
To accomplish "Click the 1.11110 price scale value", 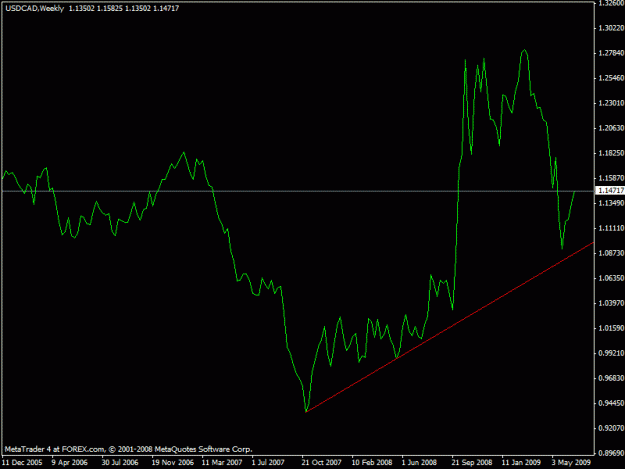I will (611, 228).
